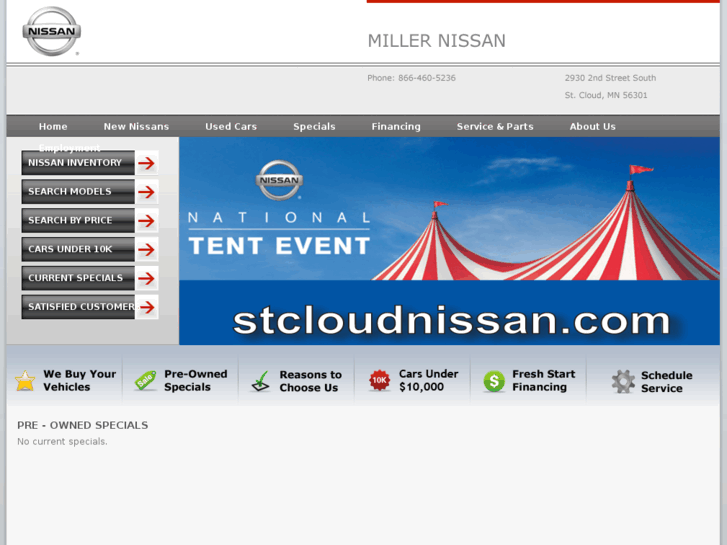The width and height of the screenshot is (727, 545).
Task: Click the Pre - Owned Specials heading
Action: [x=83, y=425]
